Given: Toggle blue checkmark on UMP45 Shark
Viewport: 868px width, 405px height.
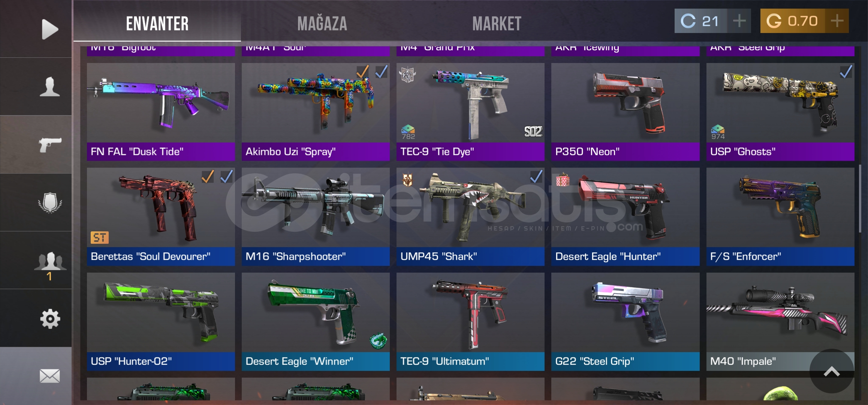Looking at the screenshot, I should coord(536,176).
